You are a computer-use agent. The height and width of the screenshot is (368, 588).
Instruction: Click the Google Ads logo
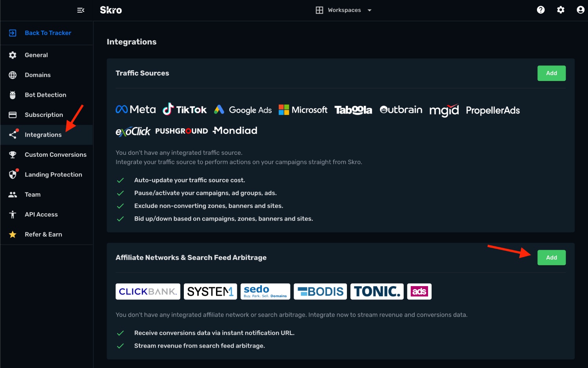(x=243, y=110)
